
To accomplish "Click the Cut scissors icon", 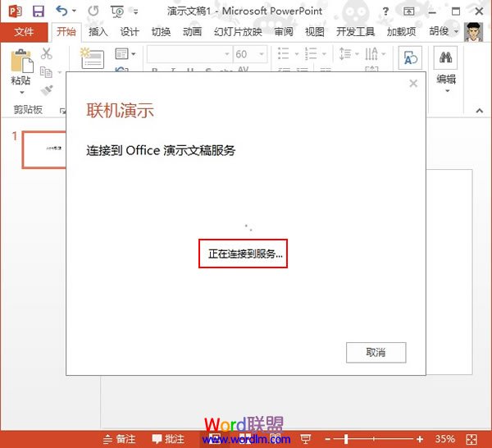I will tap(47, 53).
